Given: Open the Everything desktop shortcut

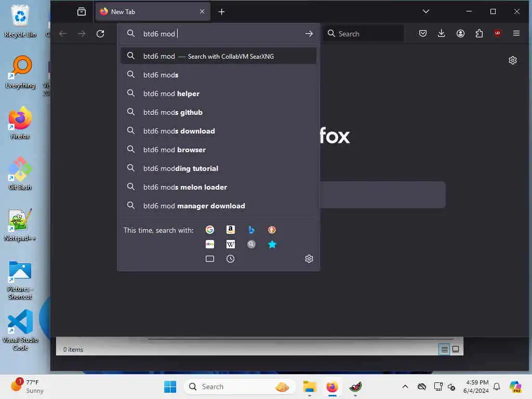Looking at the screenshot, I should (x=20, y=72).
